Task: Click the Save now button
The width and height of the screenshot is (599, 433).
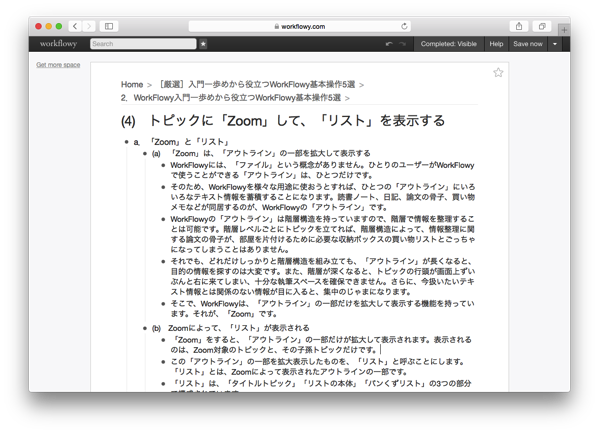Action: coord(528,44)
